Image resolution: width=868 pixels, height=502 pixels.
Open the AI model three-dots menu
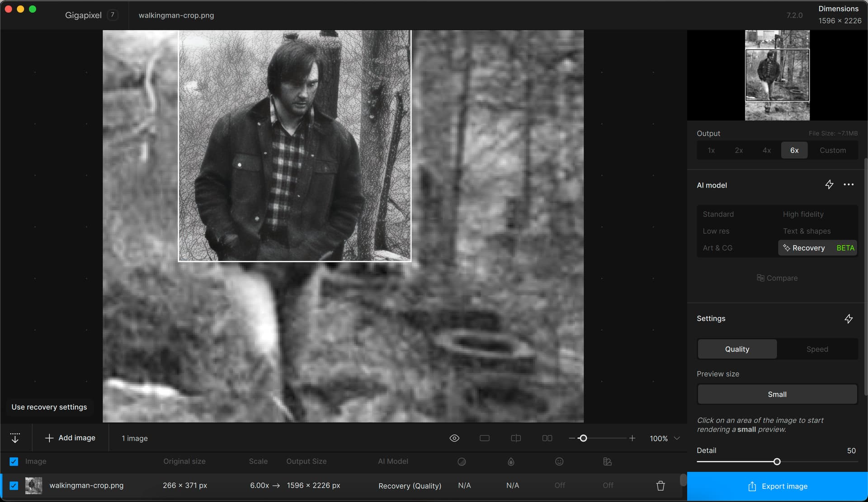(x=849, y=185)
